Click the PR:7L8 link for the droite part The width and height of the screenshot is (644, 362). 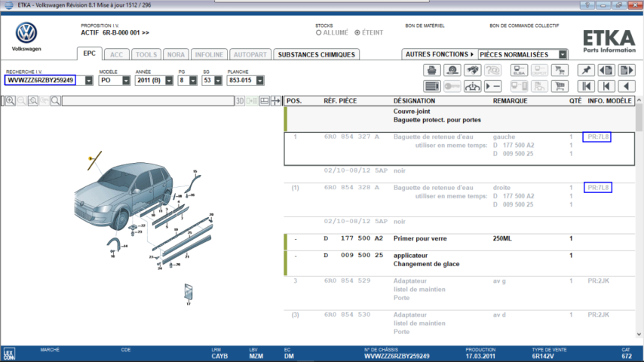pos(597,188)
